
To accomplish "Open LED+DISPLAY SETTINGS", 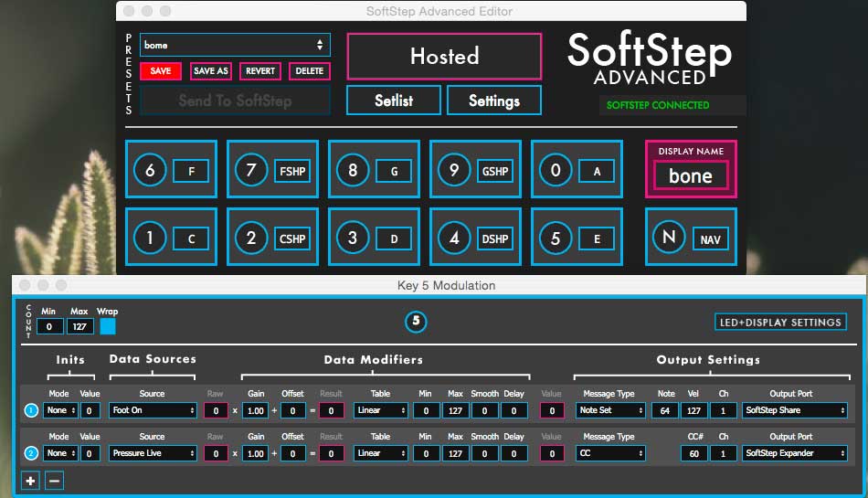I will tap(780, 322).
